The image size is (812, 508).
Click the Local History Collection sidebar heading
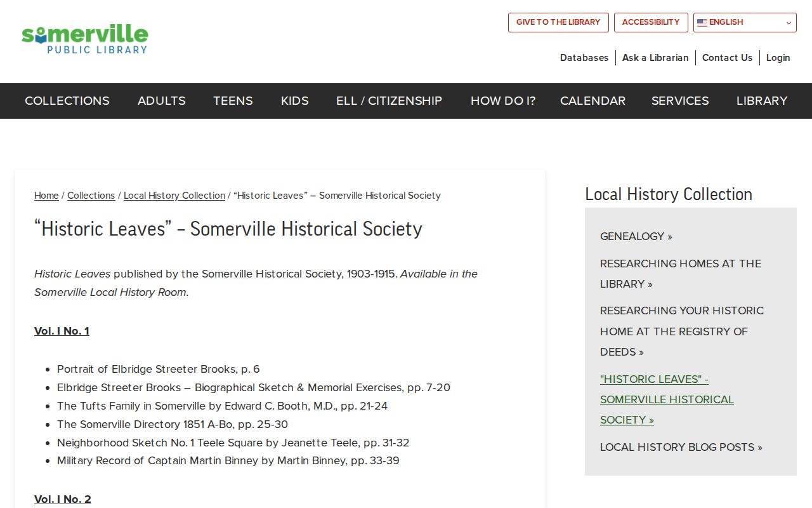click(669, 194)
